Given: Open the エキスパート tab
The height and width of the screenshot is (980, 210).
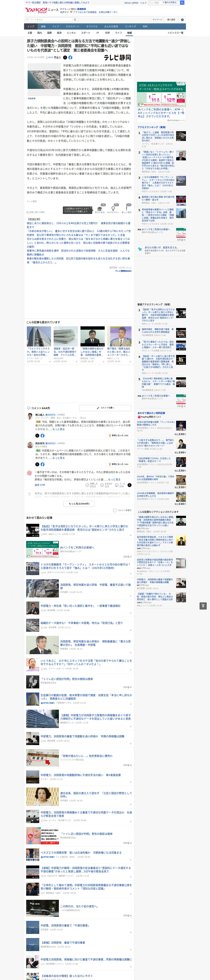Looking at the screenshot, I should [x=72, y=26].
